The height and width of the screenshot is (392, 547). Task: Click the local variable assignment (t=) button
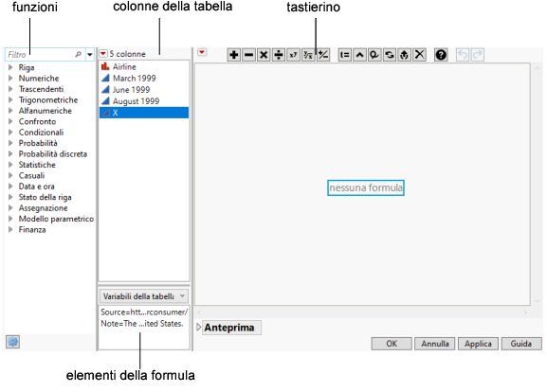coord(345,55)
